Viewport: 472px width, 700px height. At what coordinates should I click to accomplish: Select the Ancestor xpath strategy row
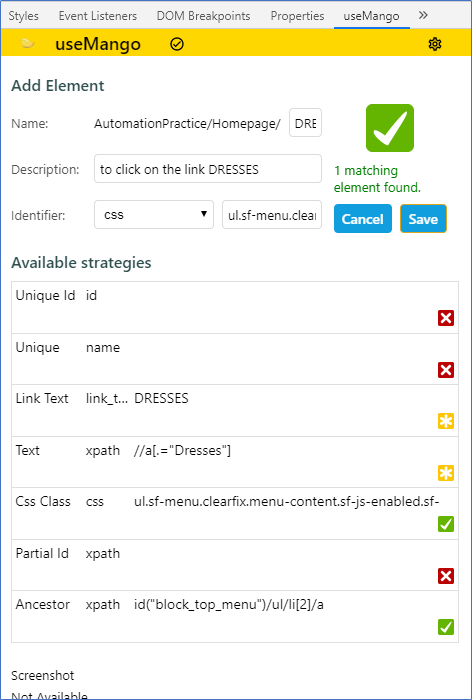point(235,617)
